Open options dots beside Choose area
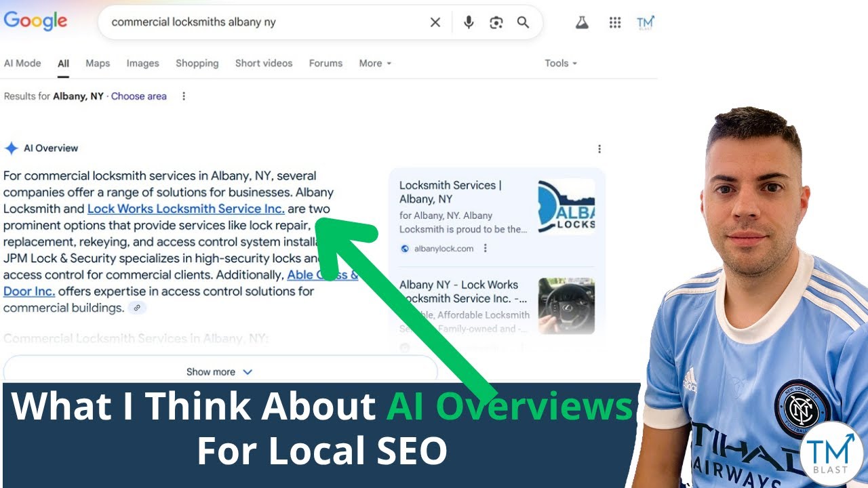Viewport: 868px width, 488px height. [x=183, y=96]
